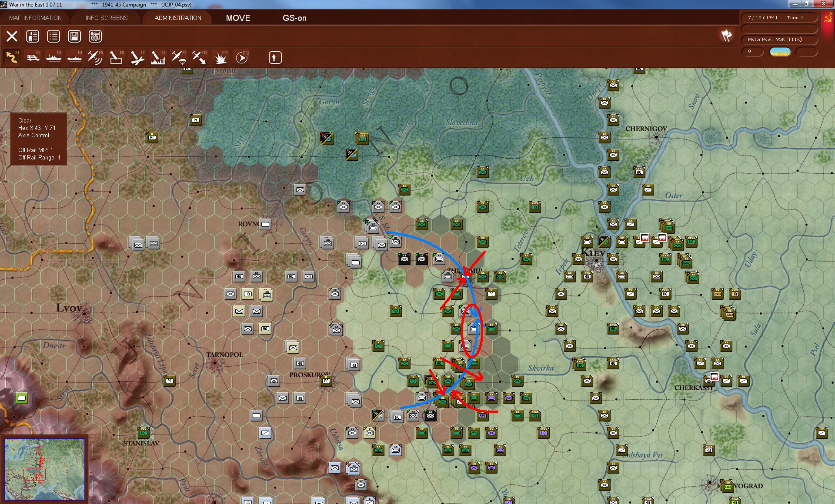Click the MOVE mode label
Viewport: 835px width, 504px height.
point(238,18)
